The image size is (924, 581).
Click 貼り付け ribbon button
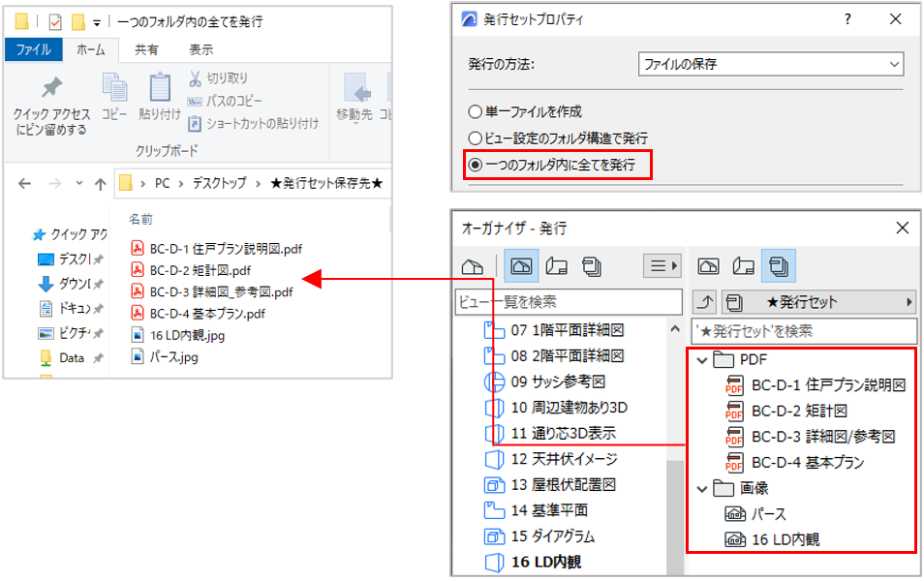[159, 97]
